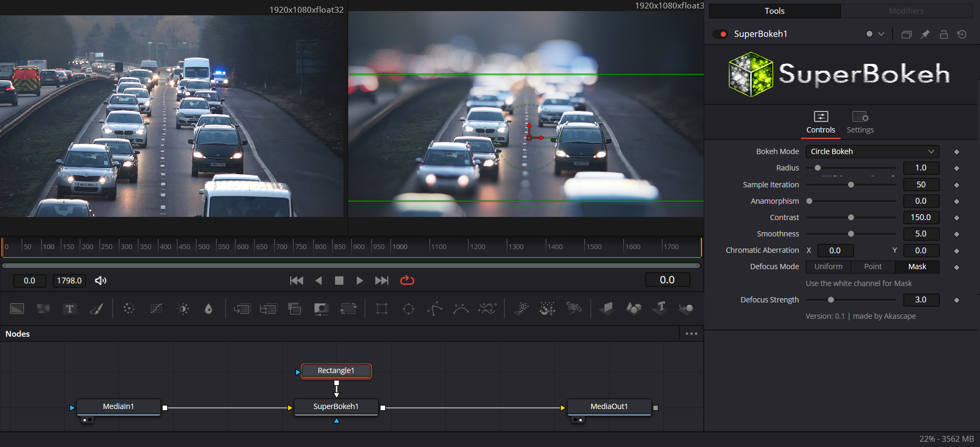Set Defocus Mode to Mask
This screenshot has width=980, height=447.
click(917, 267)
